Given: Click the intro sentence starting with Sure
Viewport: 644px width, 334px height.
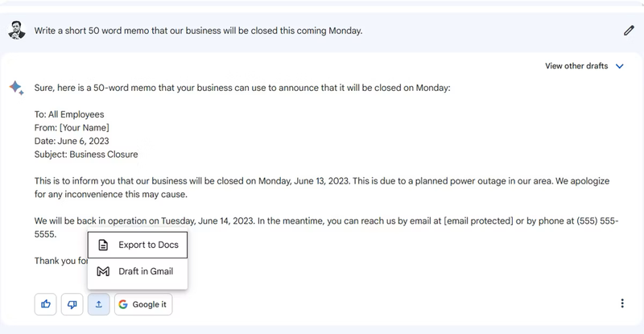Looking at the screenshot, I should (x=242, y=88).
